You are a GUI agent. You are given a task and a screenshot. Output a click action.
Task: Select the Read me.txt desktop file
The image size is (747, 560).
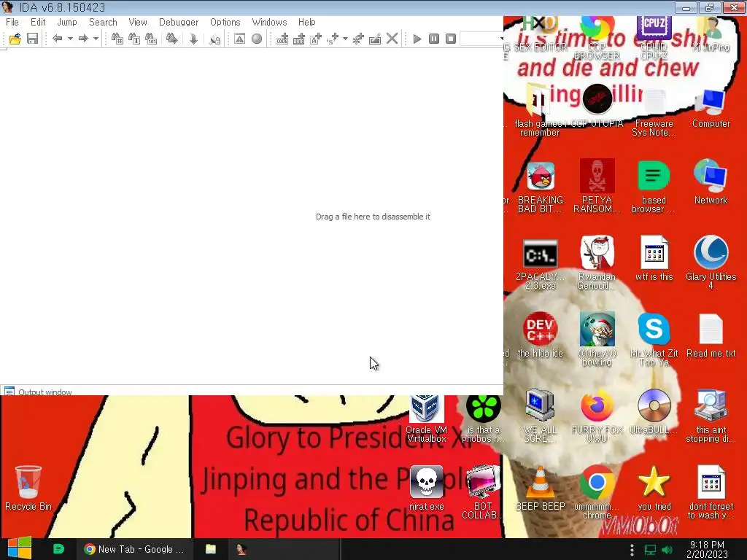711,336
